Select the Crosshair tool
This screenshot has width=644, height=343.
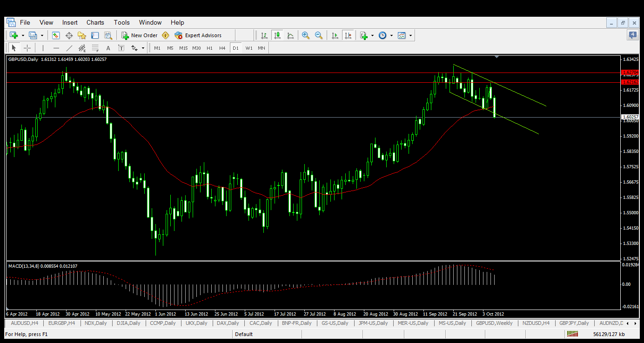pos(27,48)
